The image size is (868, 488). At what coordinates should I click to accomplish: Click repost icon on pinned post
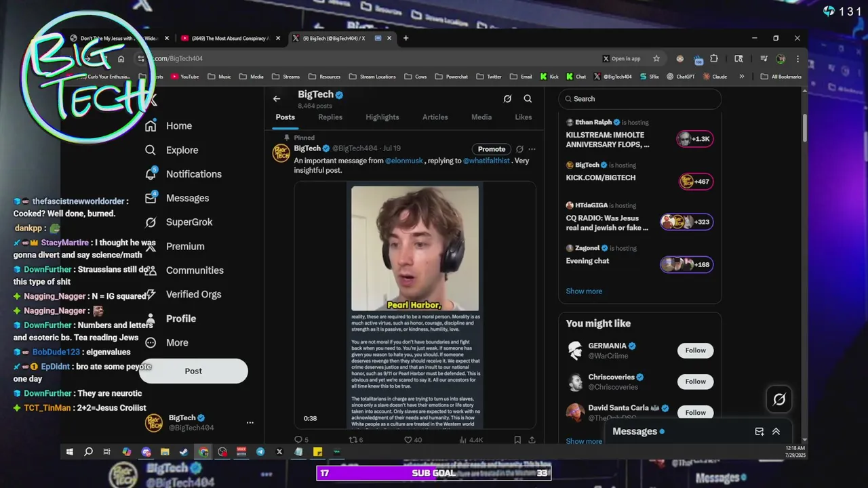click(352, 440)
